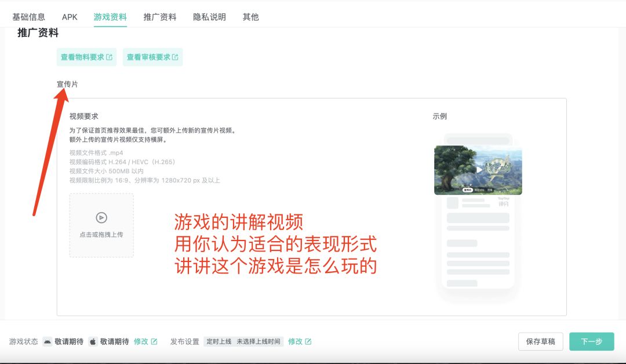The height and width of the screenshot is (364, 626).
Task: Click Android 敬请期待 status text
Action: pos(69,341)
